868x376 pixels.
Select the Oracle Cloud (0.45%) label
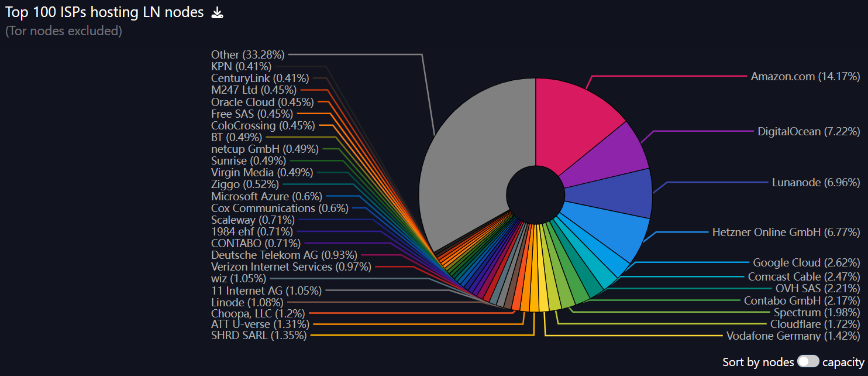[263, 102]
